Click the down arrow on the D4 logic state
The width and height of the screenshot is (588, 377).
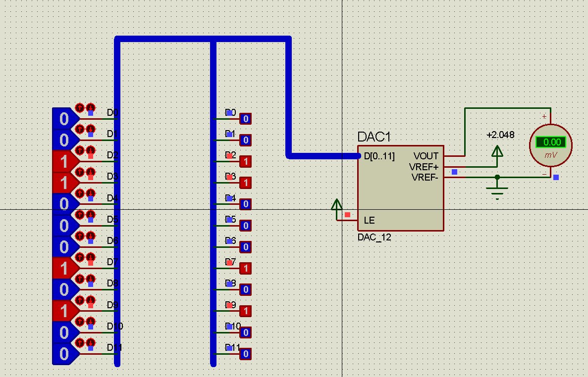[90, 193]
